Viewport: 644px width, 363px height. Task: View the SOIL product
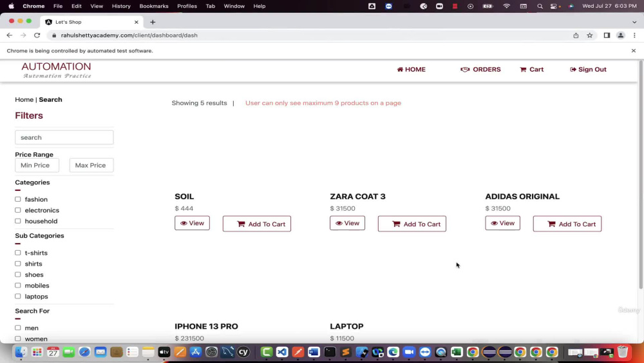click(192, 223)
